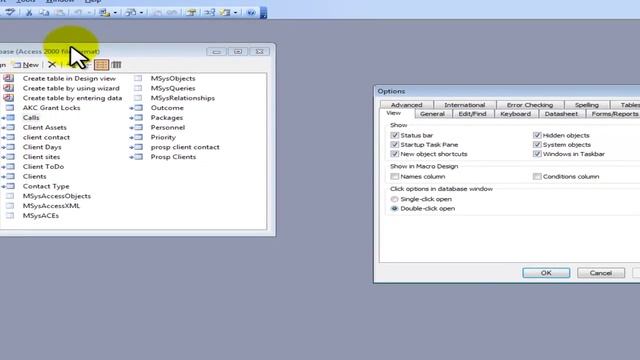Viewport: 640px width, 360px height.
Task: Select the Double-click open radio button
Action: click(x=394, y=208)
